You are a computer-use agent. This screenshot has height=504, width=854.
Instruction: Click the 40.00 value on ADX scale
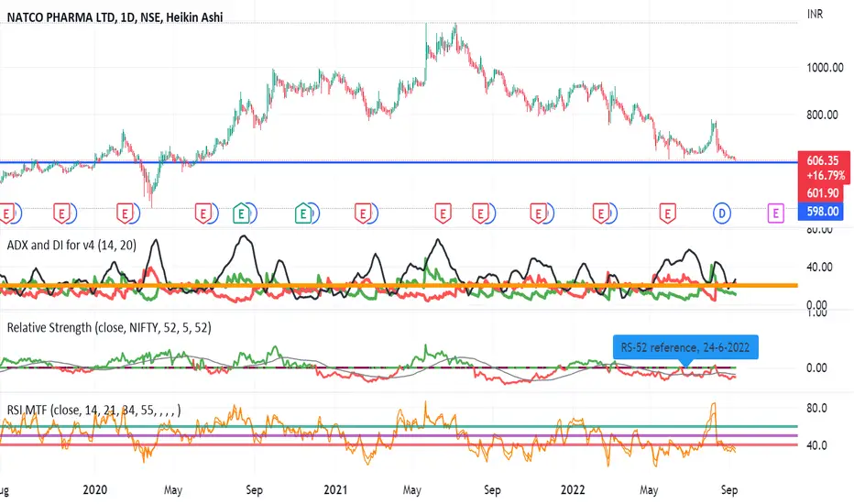[x=820, y=267]
